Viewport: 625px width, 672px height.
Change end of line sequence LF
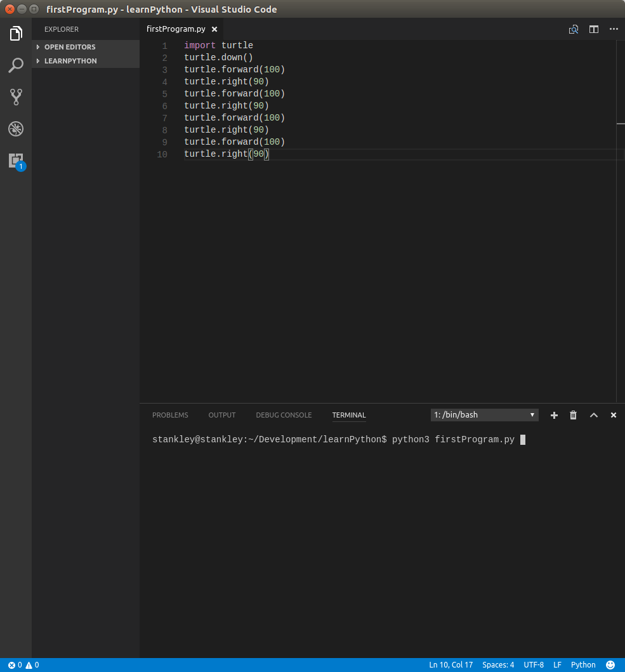(557, 665)
